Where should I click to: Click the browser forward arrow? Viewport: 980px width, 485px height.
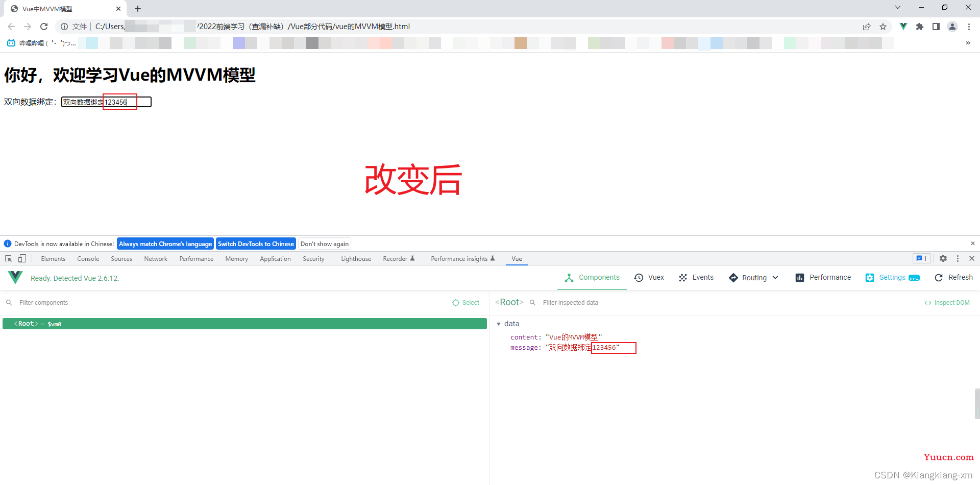pyautogui.click(x=28, y=27)
